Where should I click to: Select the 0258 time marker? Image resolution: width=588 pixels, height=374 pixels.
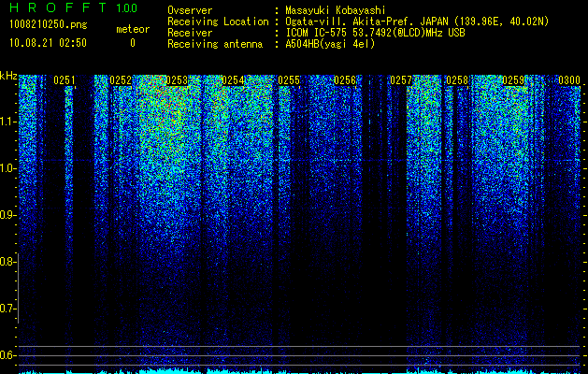click(x=457, y=80)
